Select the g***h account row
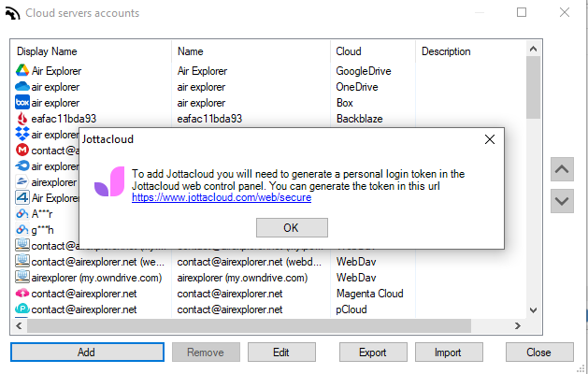 click(42, 230)
